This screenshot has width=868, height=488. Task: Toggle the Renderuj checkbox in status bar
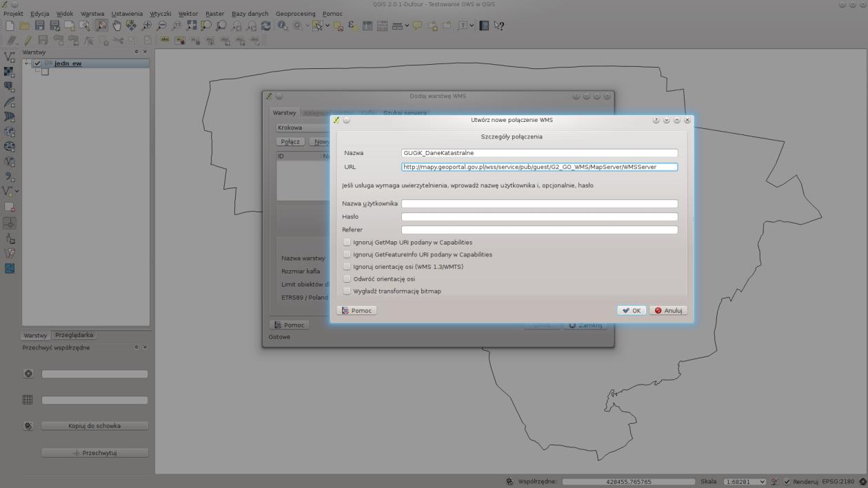(787, 482)
